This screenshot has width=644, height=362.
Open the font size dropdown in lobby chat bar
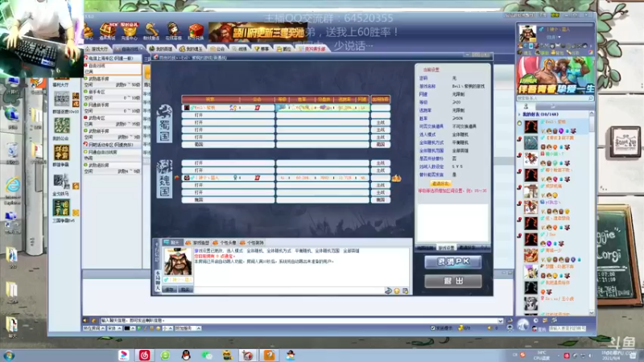(x=167, y=328)
